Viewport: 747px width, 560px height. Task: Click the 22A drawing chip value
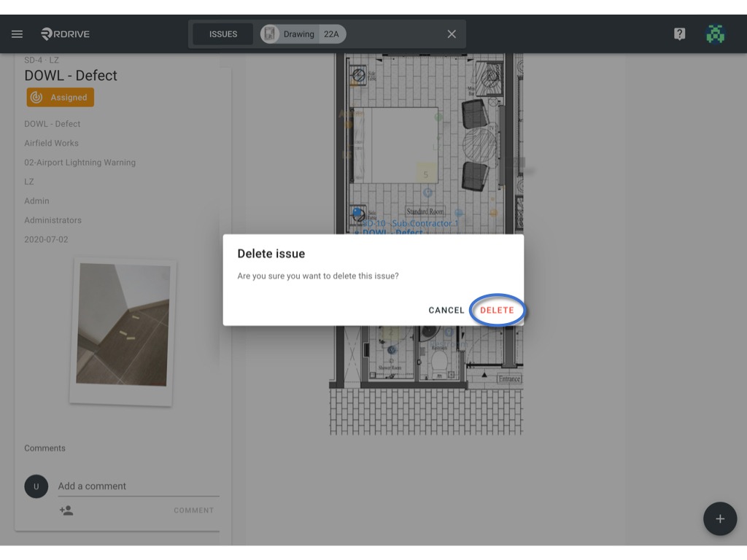[332, 34]
